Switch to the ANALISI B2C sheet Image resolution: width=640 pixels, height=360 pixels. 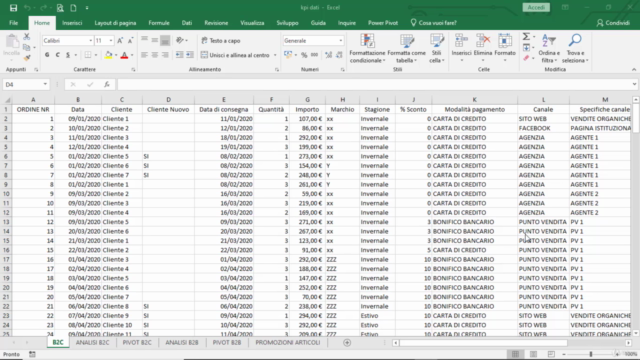(x=92, y=343)
